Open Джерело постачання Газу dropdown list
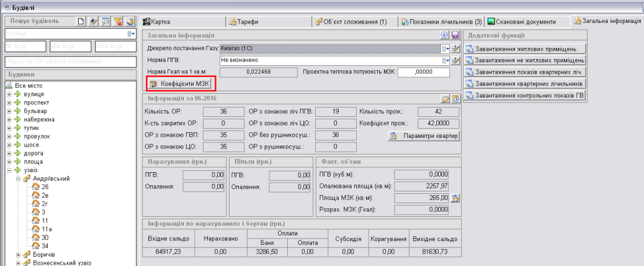This screenshot has width=644, height=266. [445, 48]
